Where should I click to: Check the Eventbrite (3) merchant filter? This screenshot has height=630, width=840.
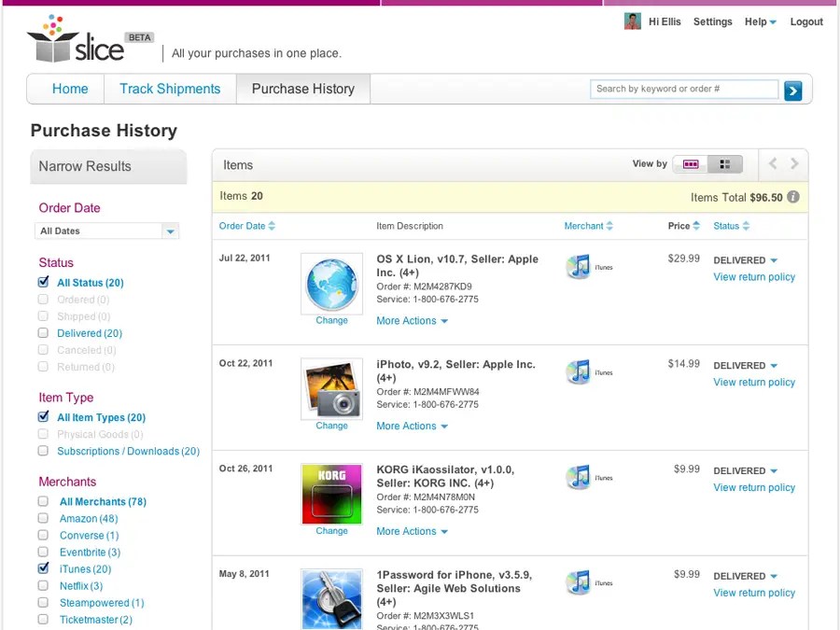click(x=43, y=552)
